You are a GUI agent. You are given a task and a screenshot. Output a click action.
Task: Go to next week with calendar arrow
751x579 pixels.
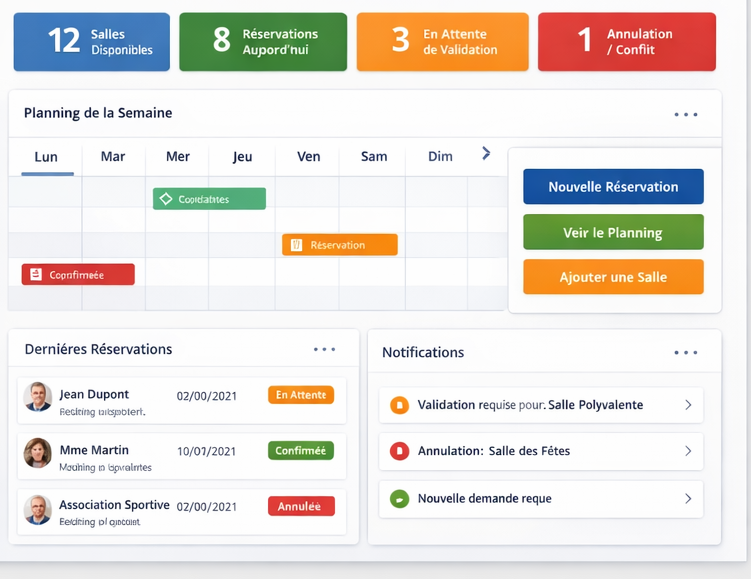[486, 154]
